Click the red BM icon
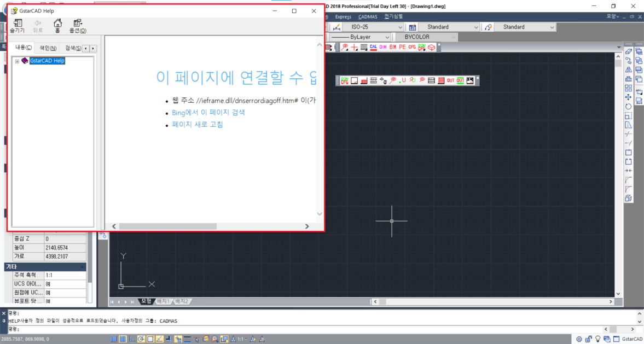 coord(393,47)
